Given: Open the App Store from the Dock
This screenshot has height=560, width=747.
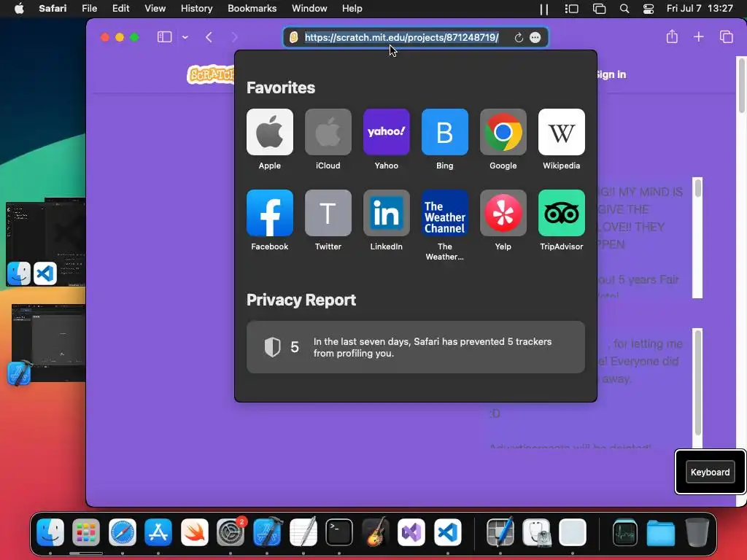Looking at the screenshot, I should click(x=158, y=532).
